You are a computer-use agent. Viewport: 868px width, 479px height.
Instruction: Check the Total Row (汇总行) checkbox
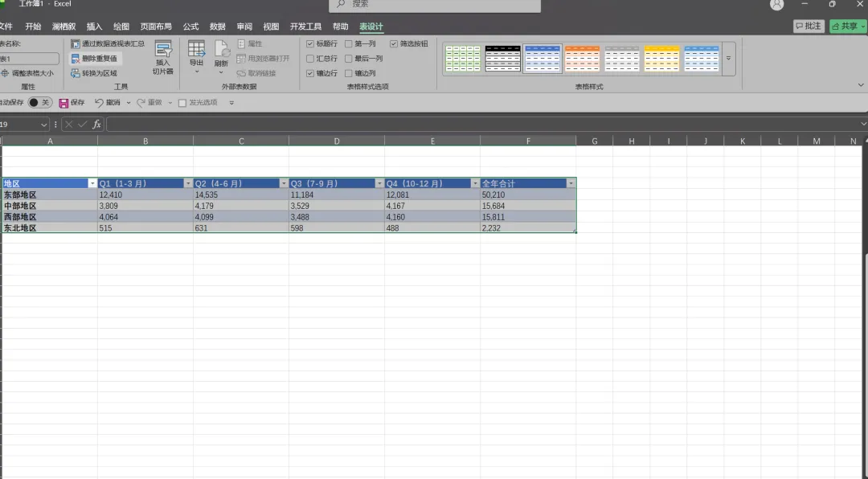(x=310, y=58)
